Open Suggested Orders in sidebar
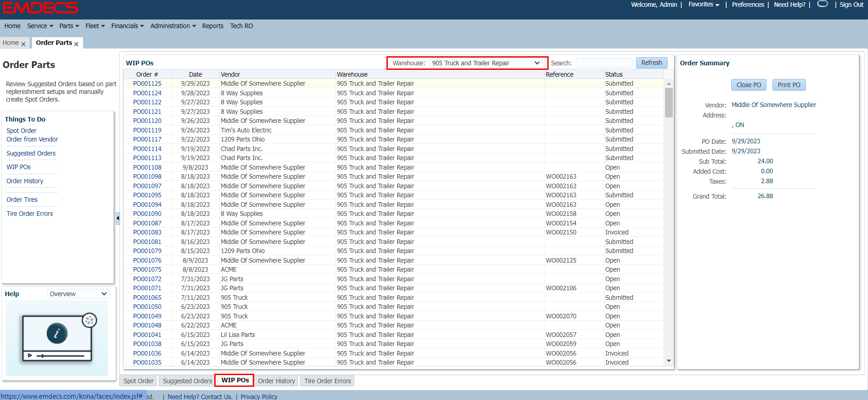Viewport: 868px width, 400px height. [x=31, y=153]
